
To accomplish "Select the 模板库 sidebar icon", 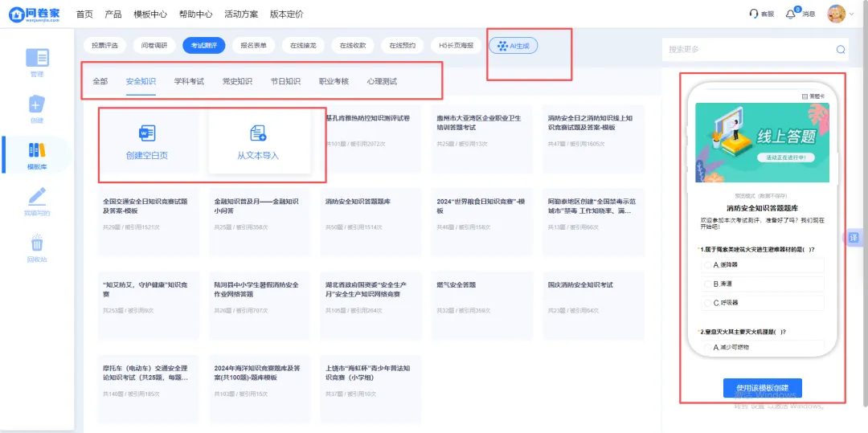I will (37, 150).
